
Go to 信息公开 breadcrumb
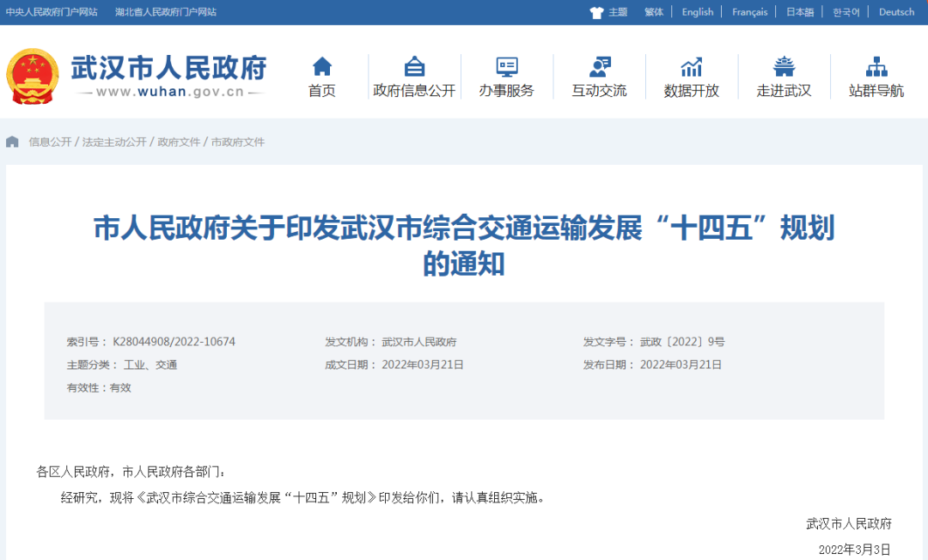coord(51,142)
